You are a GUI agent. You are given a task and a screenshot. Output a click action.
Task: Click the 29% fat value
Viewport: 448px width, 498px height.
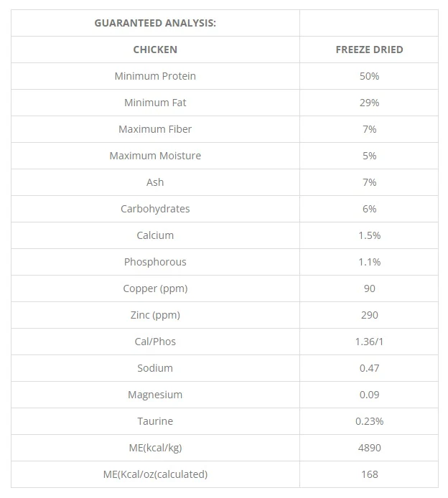pos(369,103)
